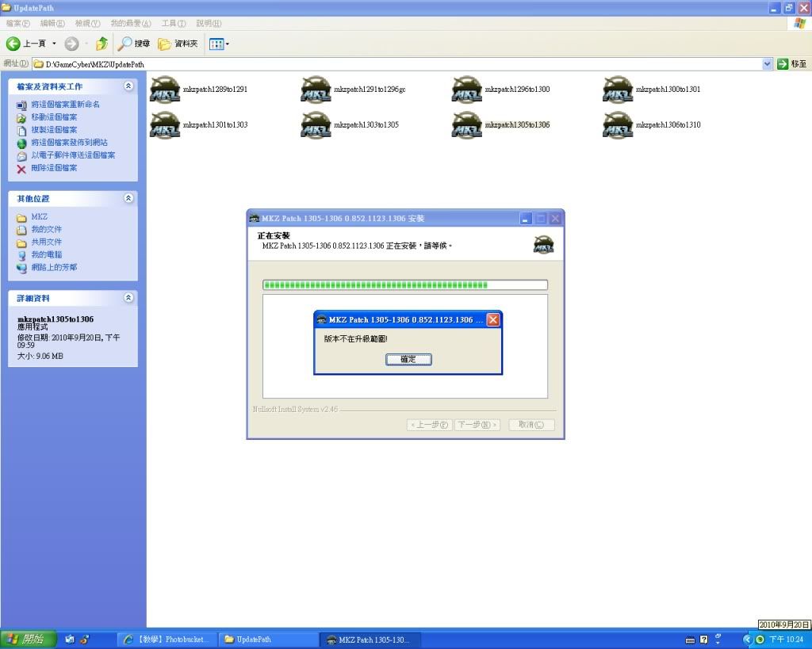Toggle the Folders pane (資料夾)

point(178,44)
